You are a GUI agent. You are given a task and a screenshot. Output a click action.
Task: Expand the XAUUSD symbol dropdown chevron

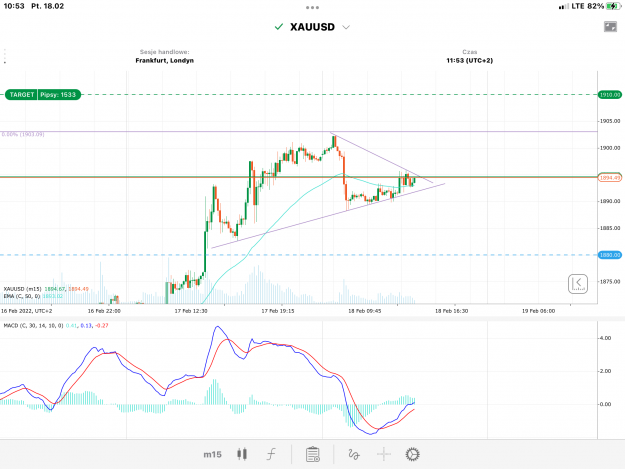pos(346,27)
